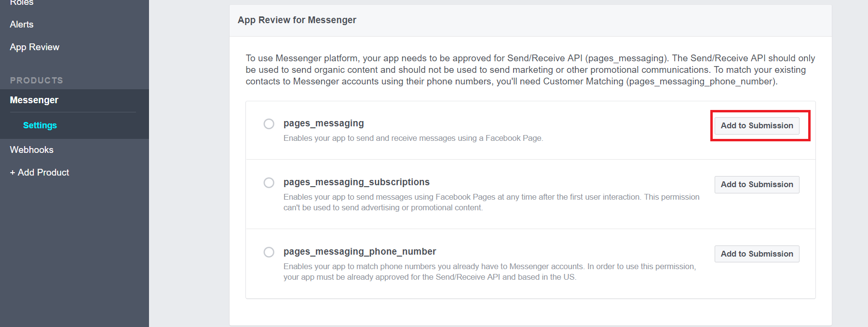Select the pages_messaging_subscriptions radio button
868x327 pixels.
click(x=269, y=183)
